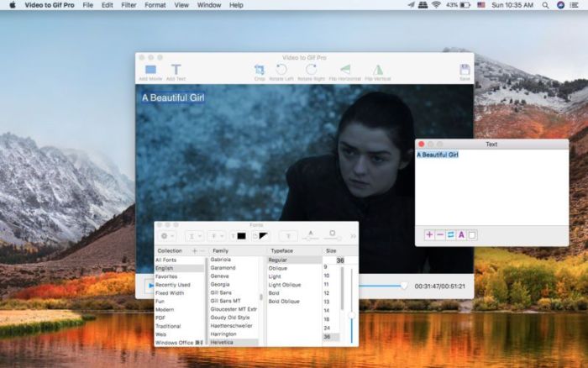This screenshot has width=588, height=368.
Task: Open the Filter menu
Action: click(x=129, y=5)
